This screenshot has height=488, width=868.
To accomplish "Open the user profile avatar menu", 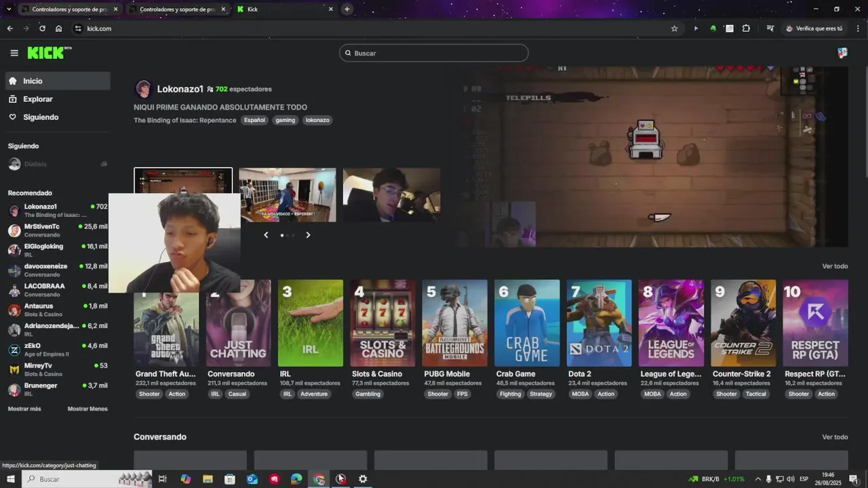I will pyautogui.click(x=842, y=53).
